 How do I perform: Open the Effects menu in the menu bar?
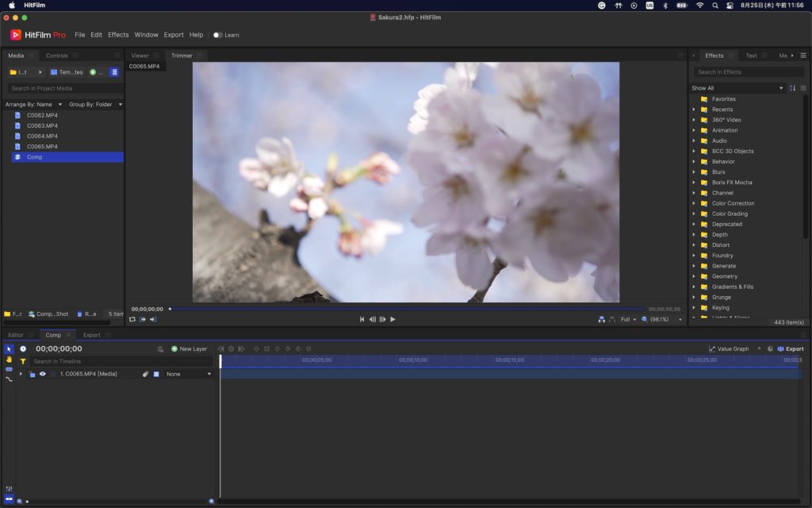click(118, 35)
